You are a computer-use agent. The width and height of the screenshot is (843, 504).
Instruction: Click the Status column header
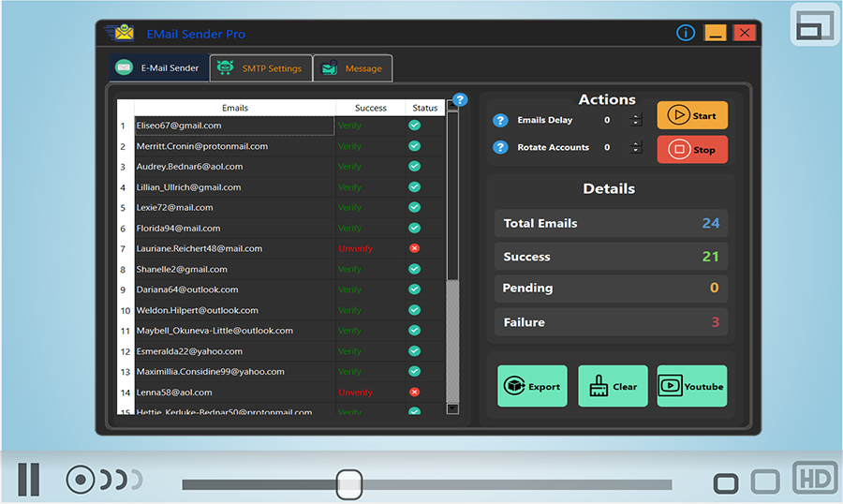pyautogui.click(x=424, y=108)
